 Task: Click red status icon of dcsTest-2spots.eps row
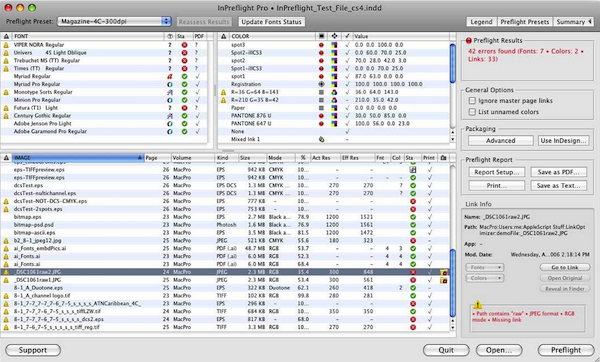[x=413, y=209]
